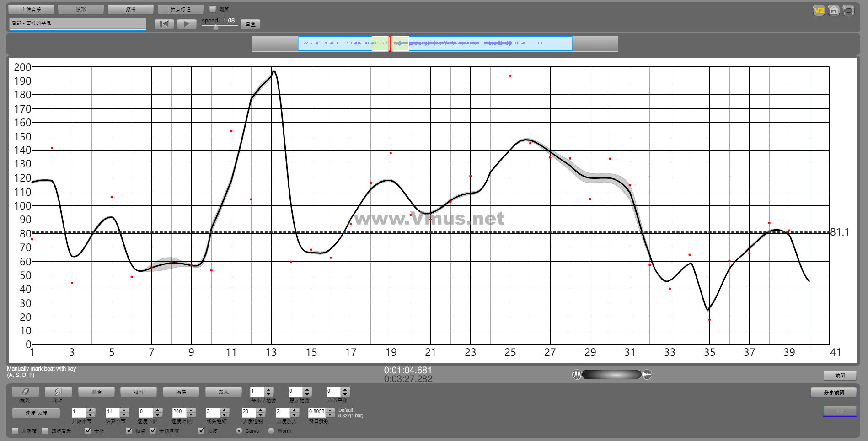868x441 pixels.
Task: Decrease the 速度上限 tempo upper limit
Action: point(191,415)
